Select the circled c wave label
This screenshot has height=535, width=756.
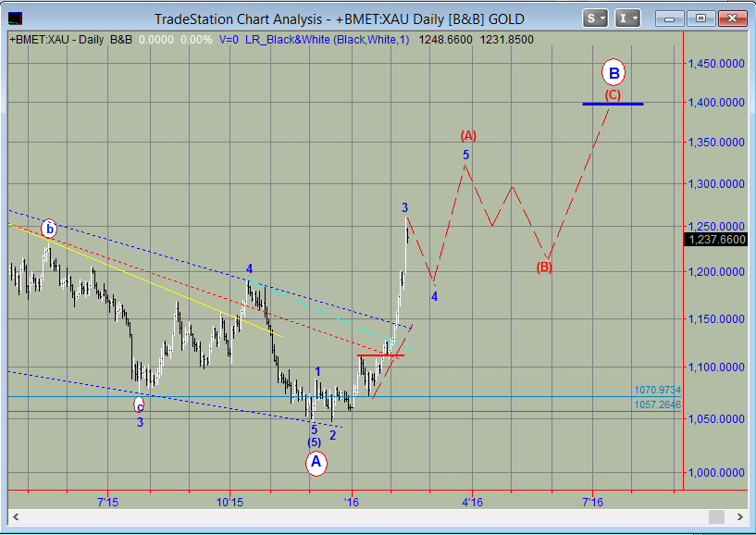[139, 404]
